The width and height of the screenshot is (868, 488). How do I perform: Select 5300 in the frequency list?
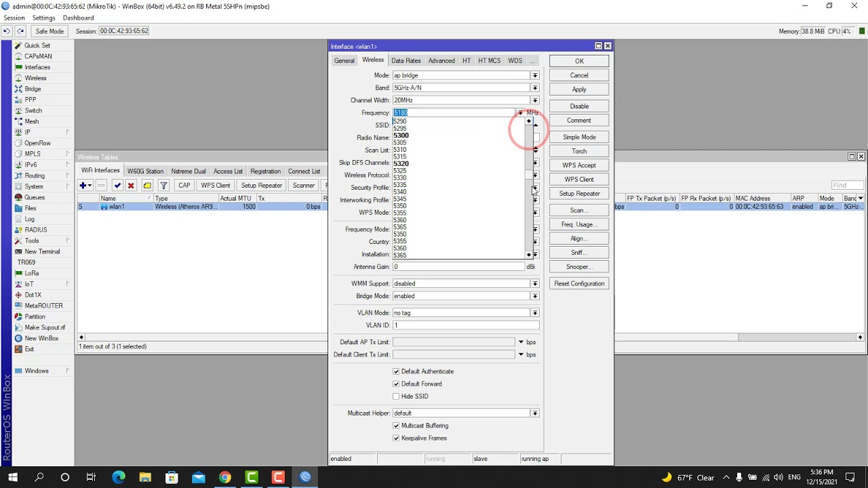(x=401, y=136)
